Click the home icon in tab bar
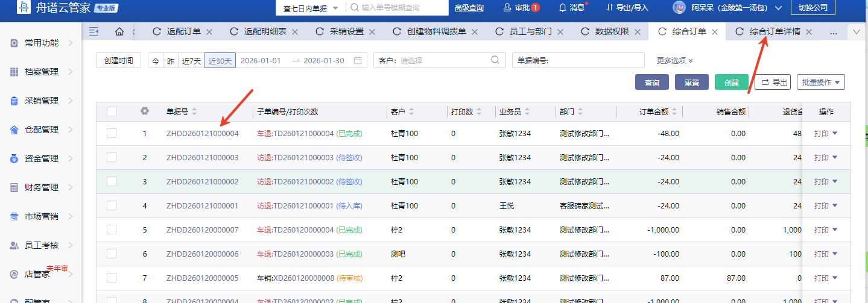 pyautogui.click(x=119, y=31)
